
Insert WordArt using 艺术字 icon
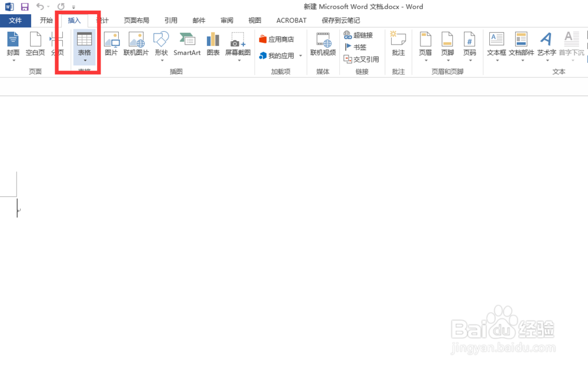tap(546, 44)
